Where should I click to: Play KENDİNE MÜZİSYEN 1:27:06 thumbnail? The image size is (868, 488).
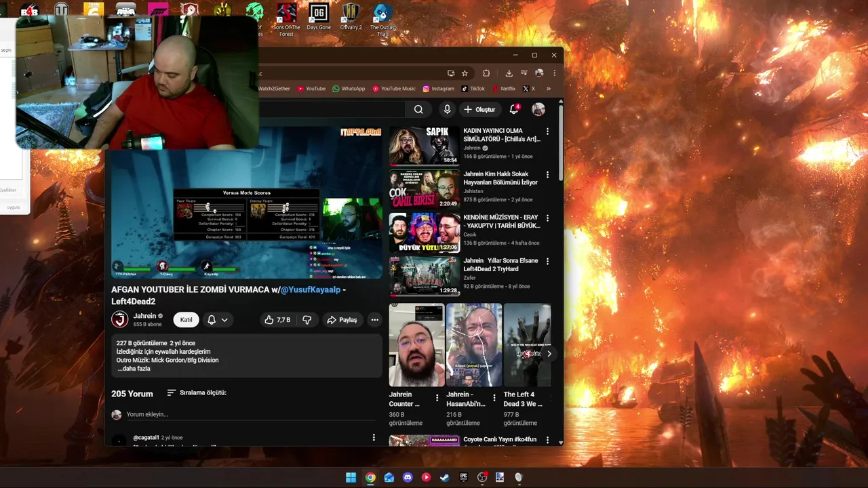[x=425, y=232]
